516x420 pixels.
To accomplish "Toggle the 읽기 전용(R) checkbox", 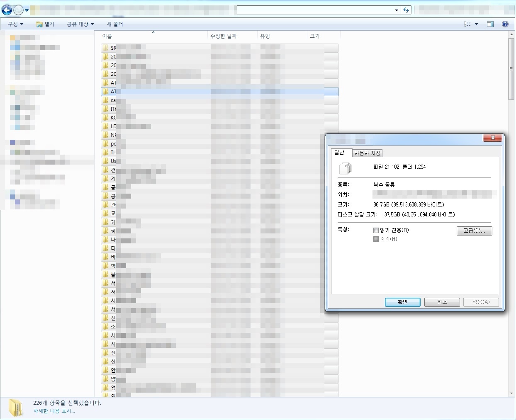I will click(x=376, y=230).
